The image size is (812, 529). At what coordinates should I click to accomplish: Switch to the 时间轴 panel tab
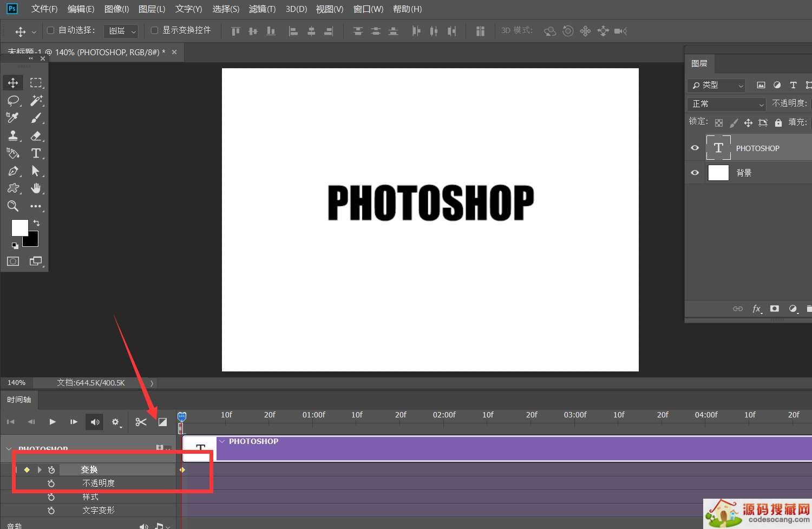pos(19,400)
